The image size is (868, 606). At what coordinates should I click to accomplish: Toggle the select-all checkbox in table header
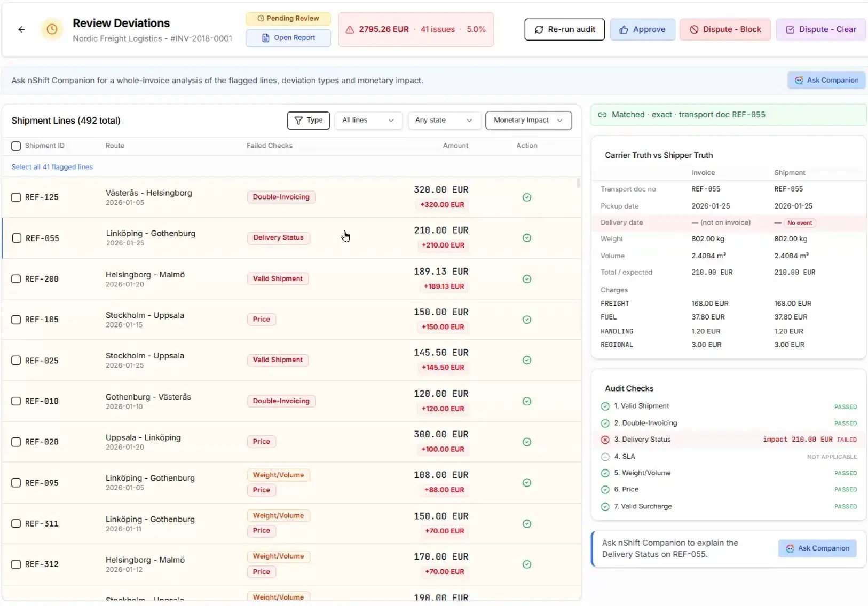pyautogui.click(x=16, y=146)
